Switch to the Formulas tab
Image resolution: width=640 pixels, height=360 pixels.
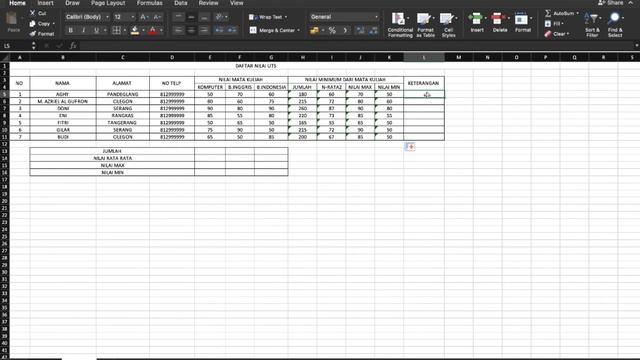[149, 3]
